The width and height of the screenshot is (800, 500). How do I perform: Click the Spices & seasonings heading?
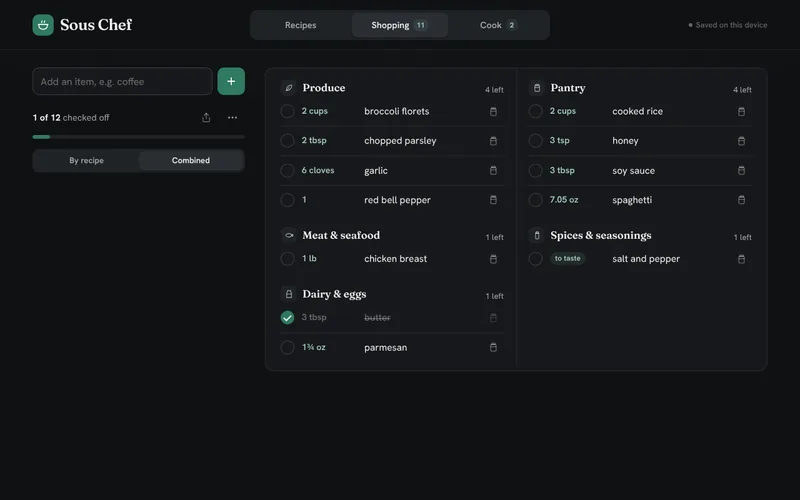[x=601, y=235]
